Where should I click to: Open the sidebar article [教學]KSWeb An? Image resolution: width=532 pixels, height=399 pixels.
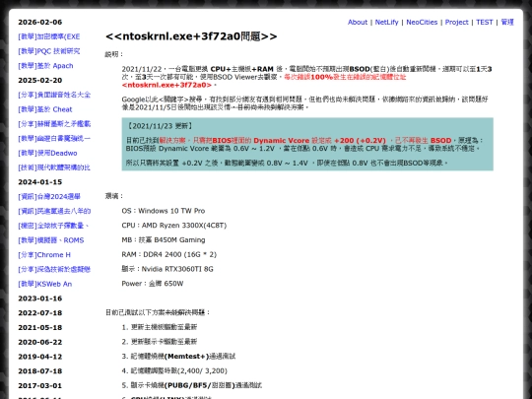pyautogui.click(x=45, y=284)
